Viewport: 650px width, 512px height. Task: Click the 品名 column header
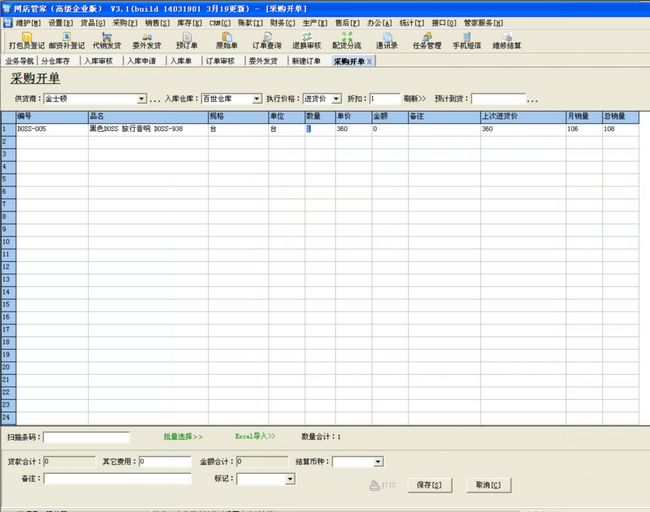[x=148, y=116]
